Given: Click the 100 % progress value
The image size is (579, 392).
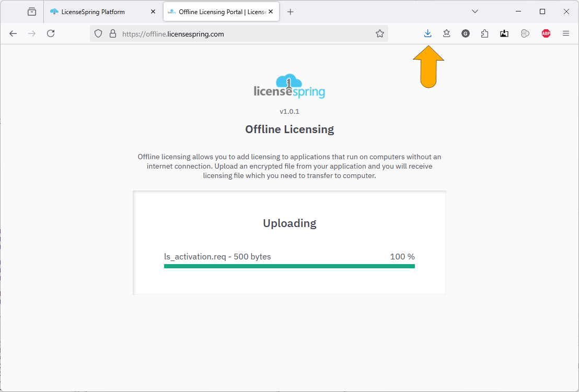Looking at the screenshot, I should 402,257.
